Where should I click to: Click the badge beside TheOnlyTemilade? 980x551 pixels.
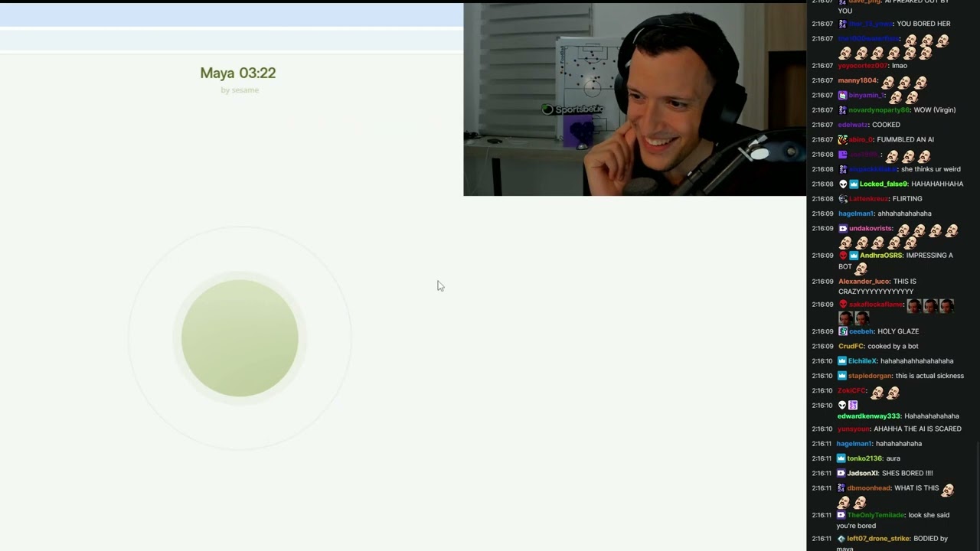841,516
